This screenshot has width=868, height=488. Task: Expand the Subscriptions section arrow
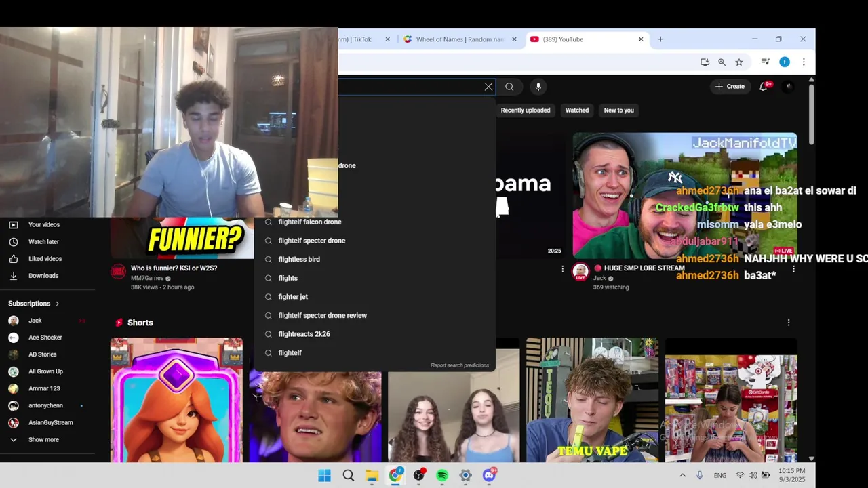[57, 304]
